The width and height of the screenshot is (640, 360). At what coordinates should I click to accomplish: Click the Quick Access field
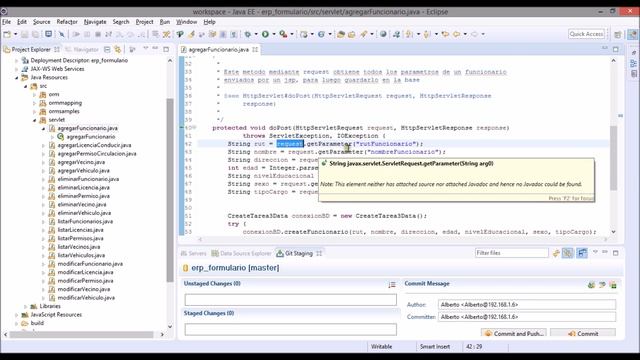586,34
